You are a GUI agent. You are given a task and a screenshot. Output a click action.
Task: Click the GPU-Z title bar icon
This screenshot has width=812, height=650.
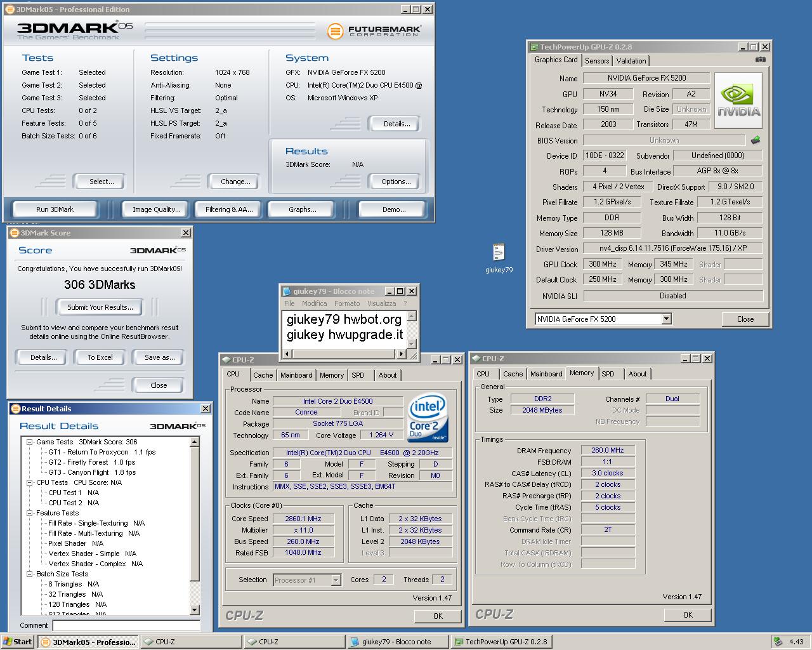[534, 47]
